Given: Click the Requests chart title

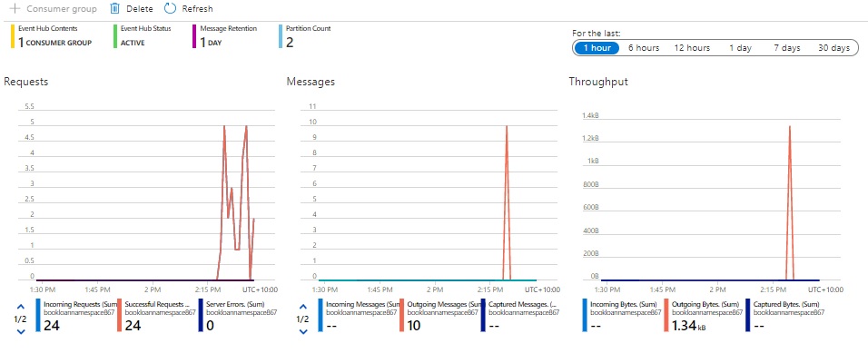Looking at the screenshot, I should [26, 82].
